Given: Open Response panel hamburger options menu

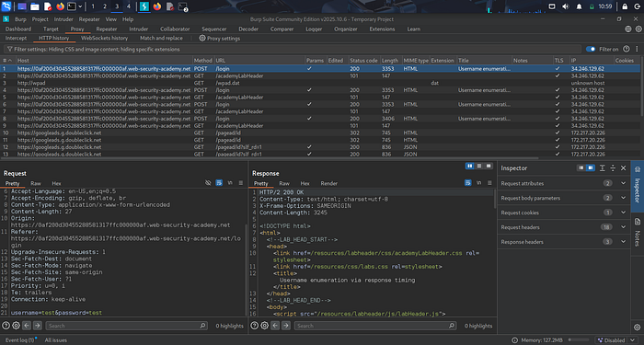Looking at the screenshot, I should [x=489, y=183].
